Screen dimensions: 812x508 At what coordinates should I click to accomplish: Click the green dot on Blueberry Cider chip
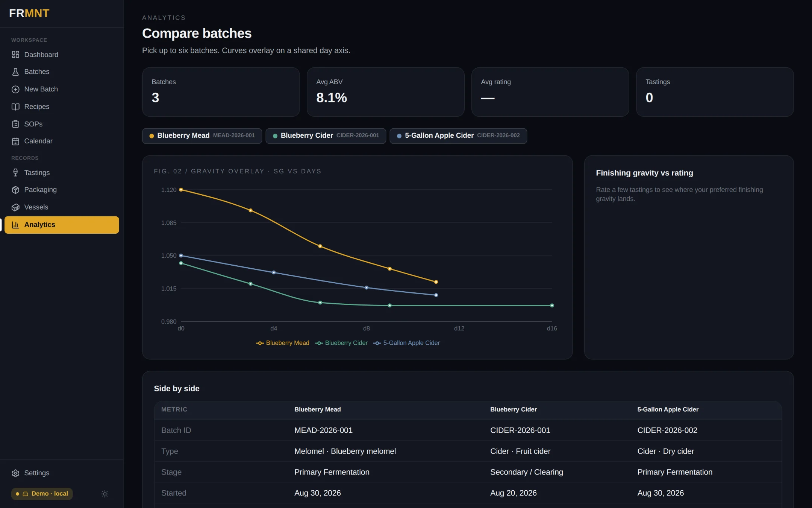coord(275,136)
